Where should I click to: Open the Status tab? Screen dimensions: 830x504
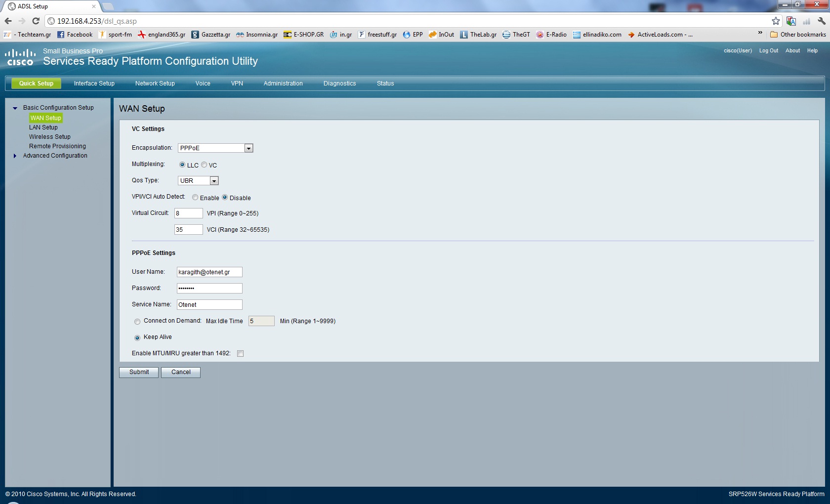tap(385, 84)
